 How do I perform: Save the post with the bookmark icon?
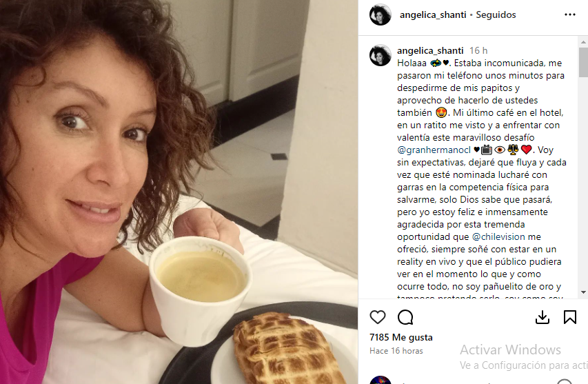click(569, 317)
